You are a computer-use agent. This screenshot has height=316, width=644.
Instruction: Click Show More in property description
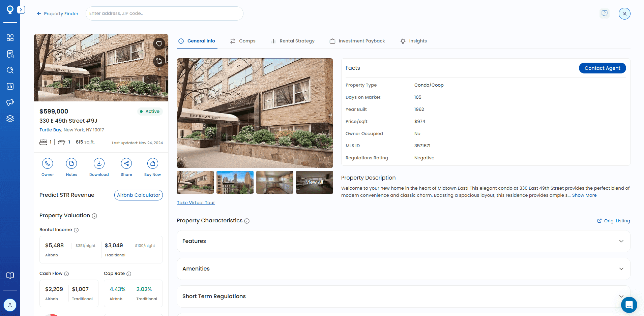tap(584, 195)
